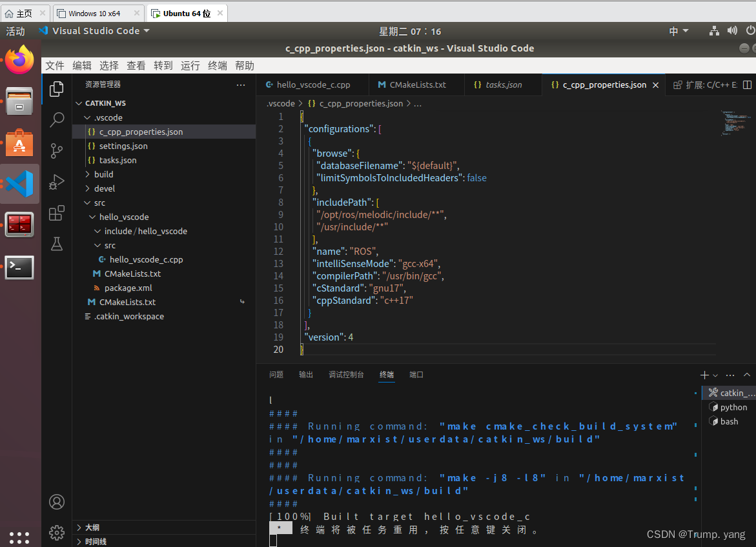Open the 查看 menu
The image size is (756, 547).
tap(136, 66)
